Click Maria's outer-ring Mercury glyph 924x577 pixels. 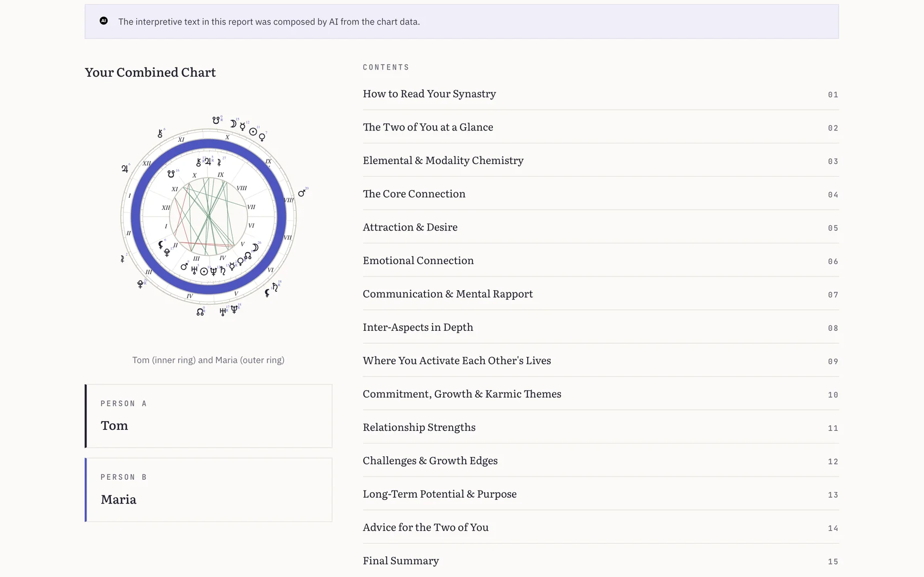point(243,127)
